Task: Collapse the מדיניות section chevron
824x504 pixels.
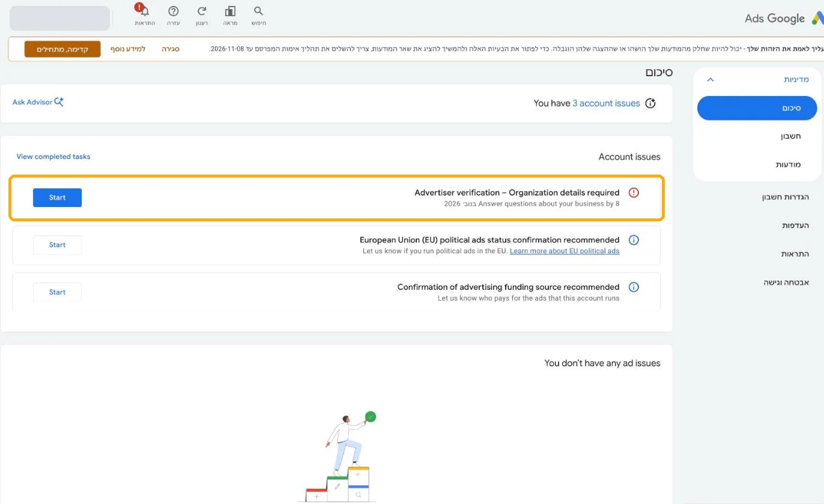Action: pyautogui.click(x=710, y=79)
